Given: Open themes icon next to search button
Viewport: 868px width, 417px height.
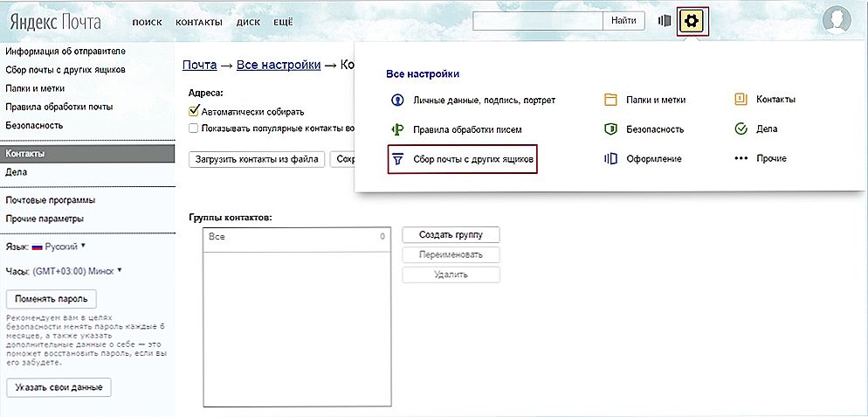Looking at the screenshot, I should [x=664, y=21].
